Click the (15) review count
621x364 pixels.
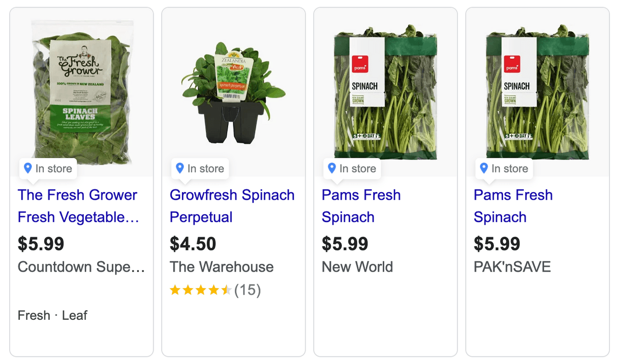tap(247, 290)
